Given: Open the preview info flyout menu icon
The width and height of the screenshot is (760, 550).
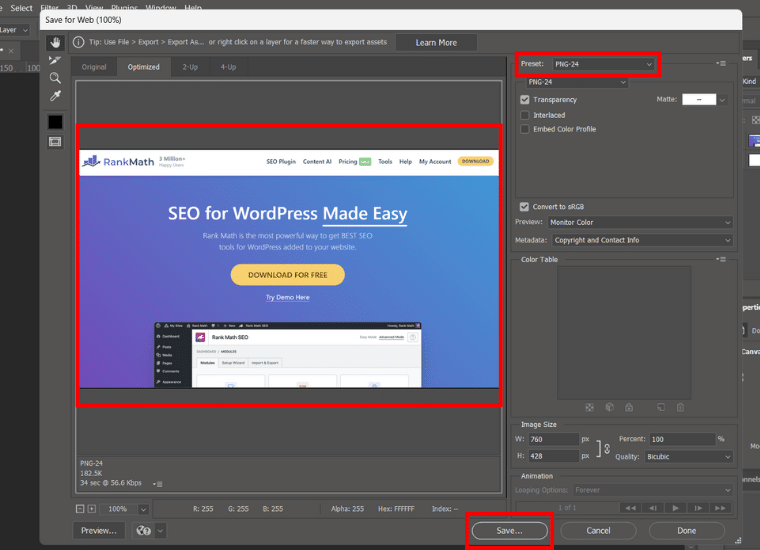Looking at the screenshot, I should 158,484.
